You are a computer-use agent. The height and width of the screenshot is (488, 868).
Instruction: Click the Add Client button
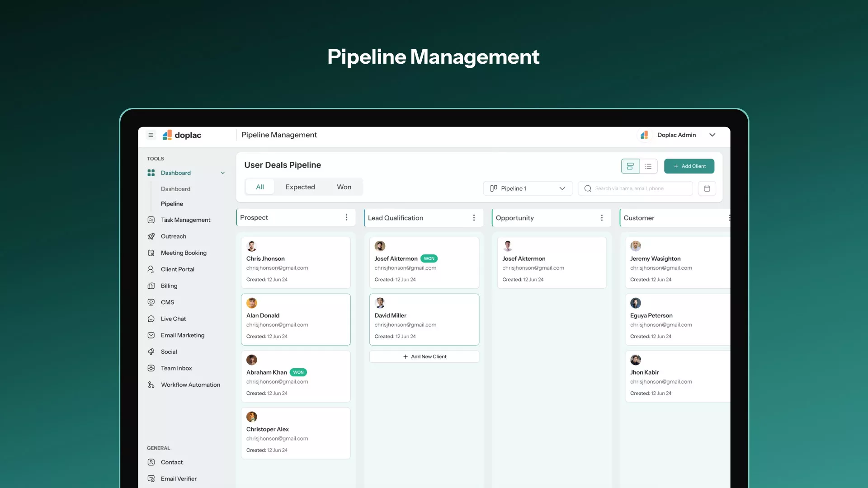pyautogui.click(x=689, y=166)
